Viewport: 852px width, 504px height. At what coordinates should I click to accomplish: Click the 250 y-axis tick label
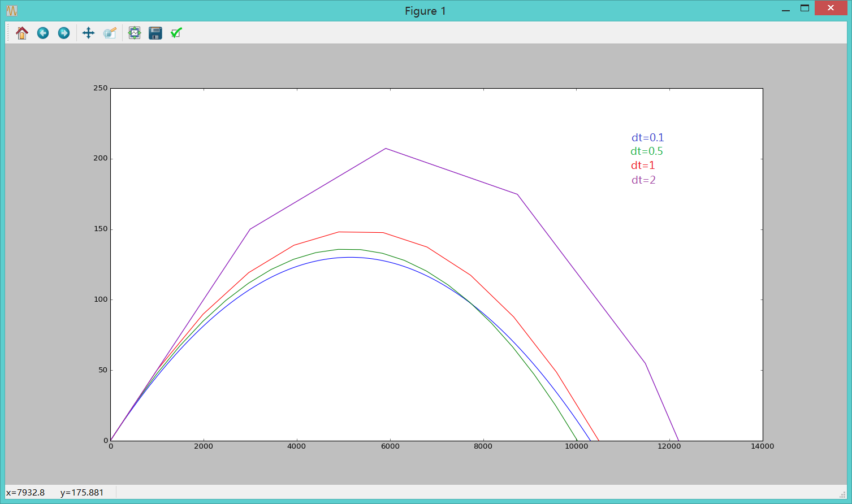click(x=101, y=88)
